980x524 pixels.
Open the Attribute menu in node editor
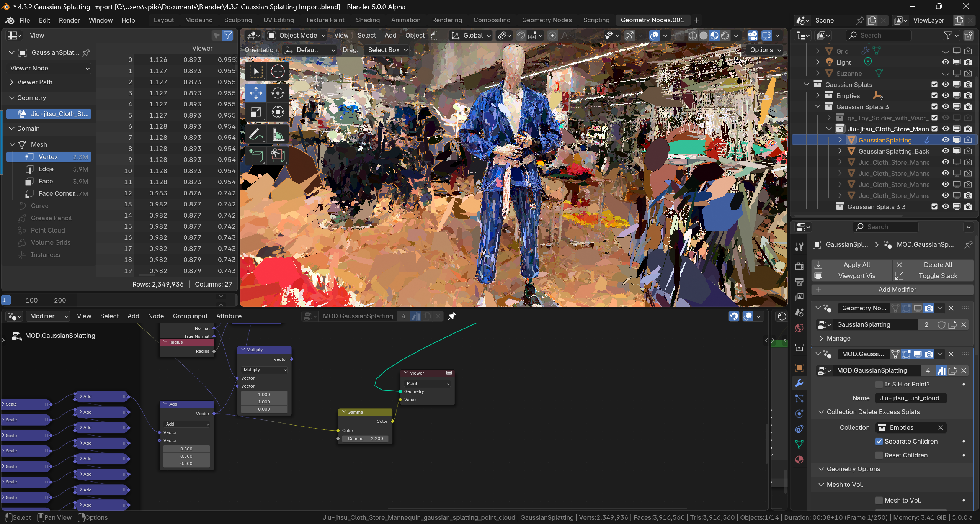pos(229,316)
